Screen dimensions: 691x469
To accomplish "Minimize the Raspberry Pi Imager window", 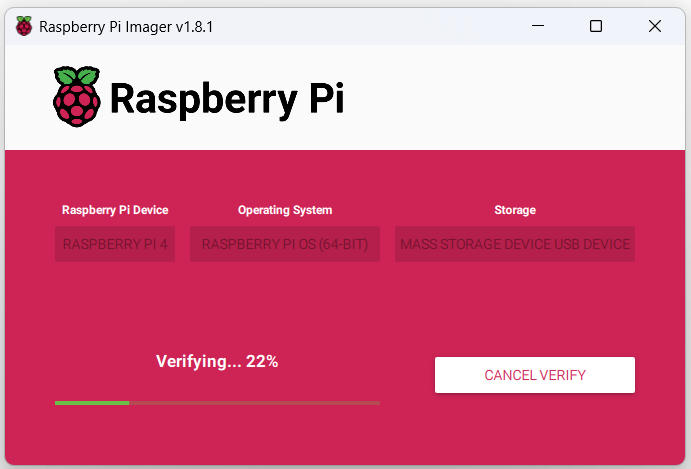I will (538, 26).
